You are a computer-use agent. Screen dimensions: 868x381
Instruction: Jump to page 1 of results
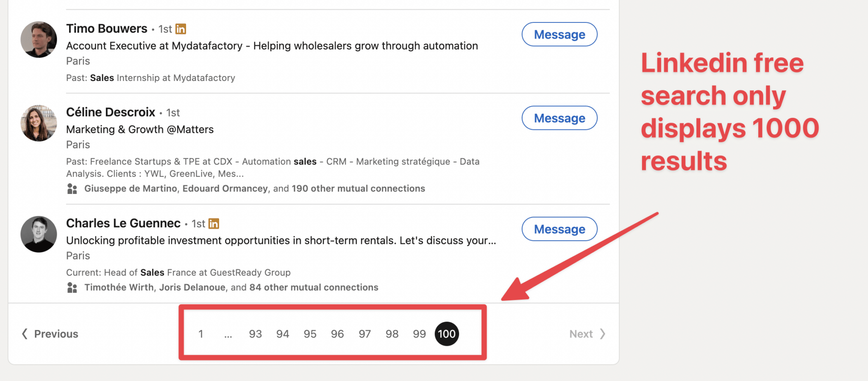[x=200, y=334]
